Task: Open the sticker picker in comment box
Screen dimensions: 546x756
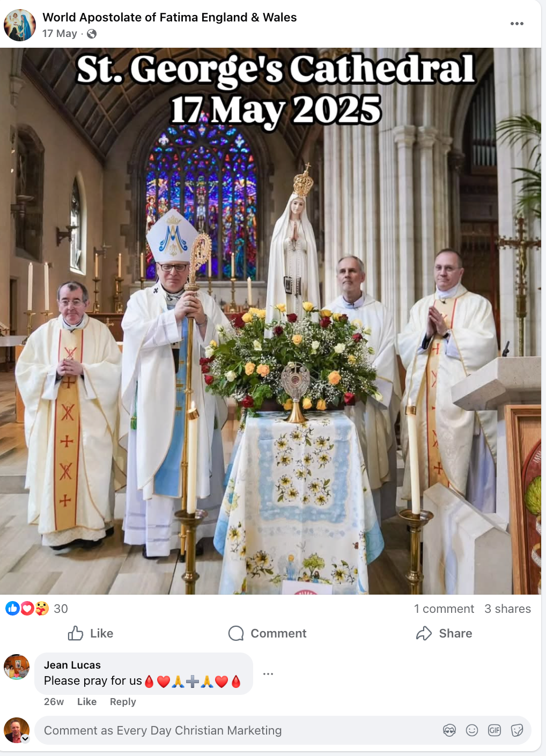Action: tap(517, 730)
